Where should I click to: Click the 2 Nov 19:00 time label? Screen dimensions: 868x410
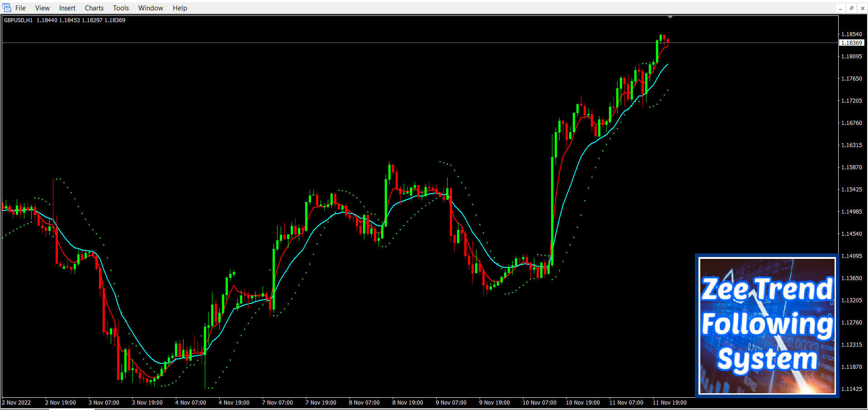[x=61, y=403]
